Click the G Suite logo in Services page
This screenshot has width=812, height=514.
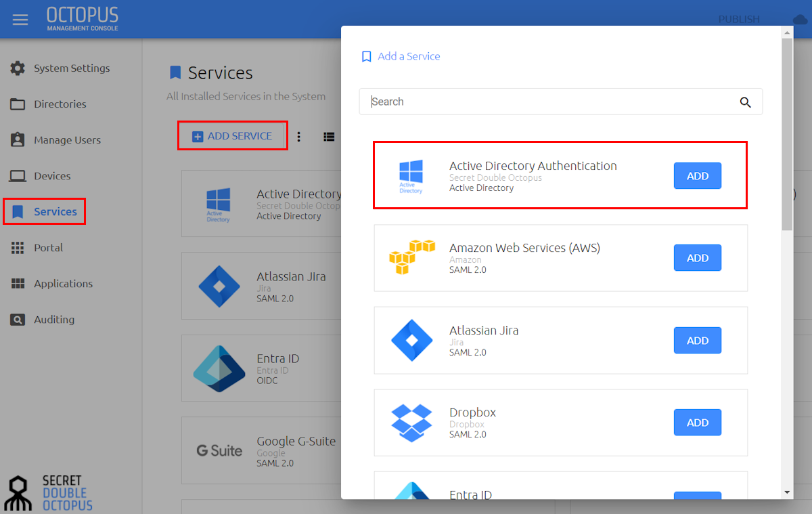pos(219,451)
